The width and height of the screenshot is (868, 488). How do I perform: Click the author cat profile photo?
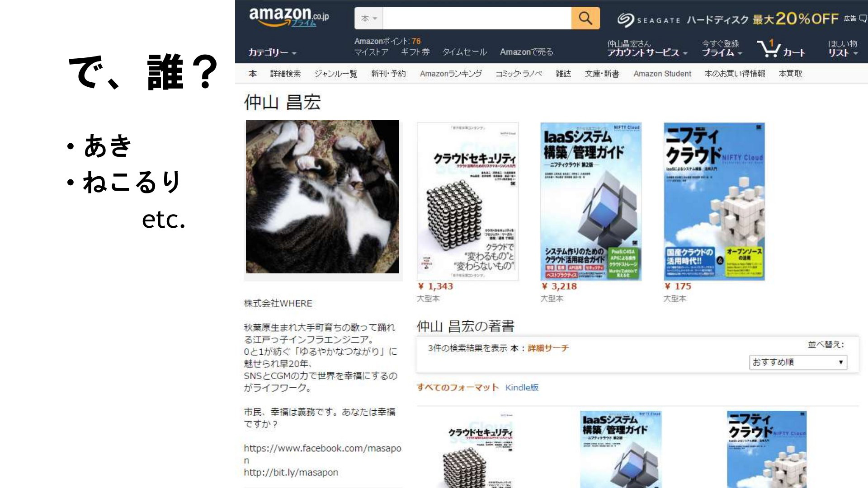coord(322,197)
